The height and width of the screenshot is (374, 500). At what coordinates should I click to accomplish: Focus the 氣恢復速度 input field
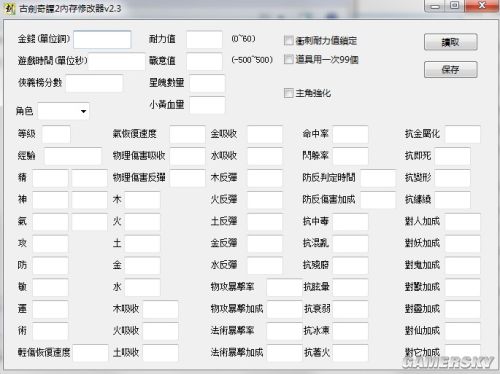(187, 135)
